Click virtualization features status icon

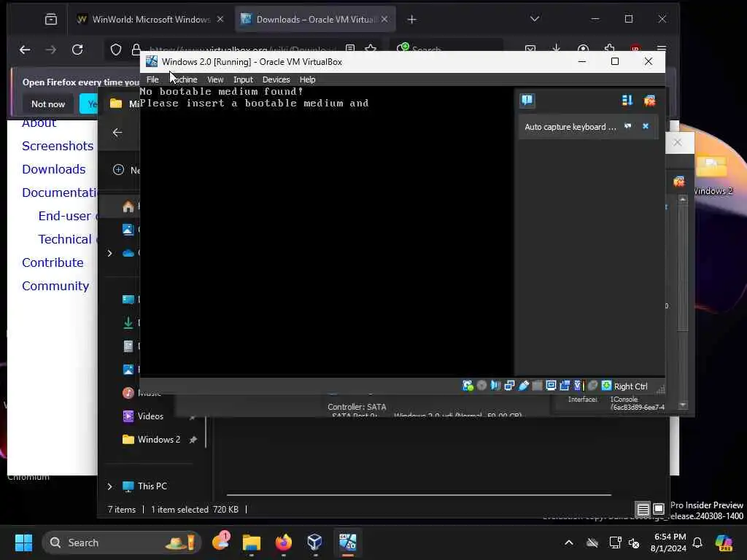578,386
